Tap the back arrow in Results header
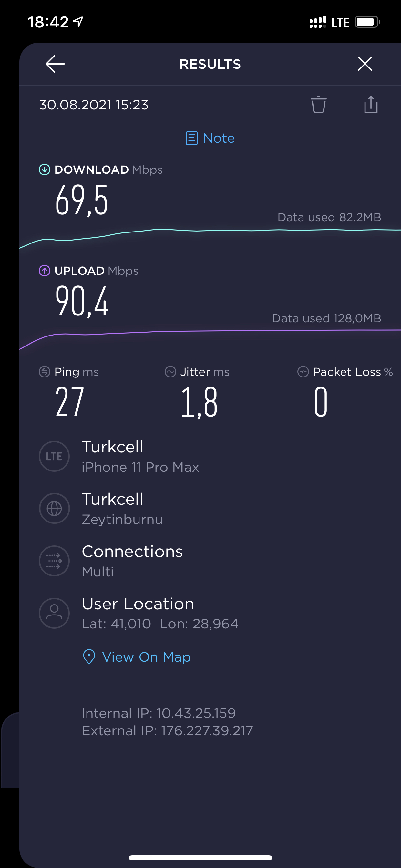 pos(55,64)
